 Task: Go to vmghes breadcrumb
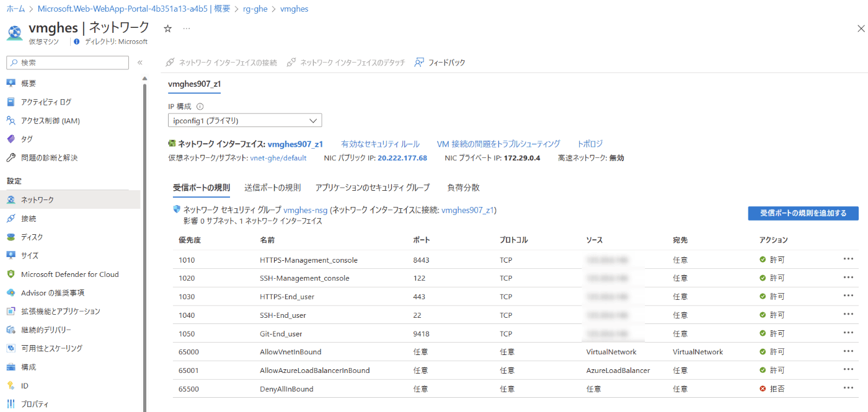click(x=294, y=9)
